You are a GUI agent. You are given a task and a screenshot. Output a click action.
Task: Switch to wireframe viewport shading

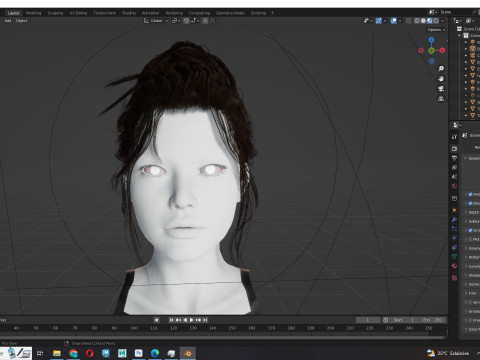pyautogui.click(x=417, y=21)
